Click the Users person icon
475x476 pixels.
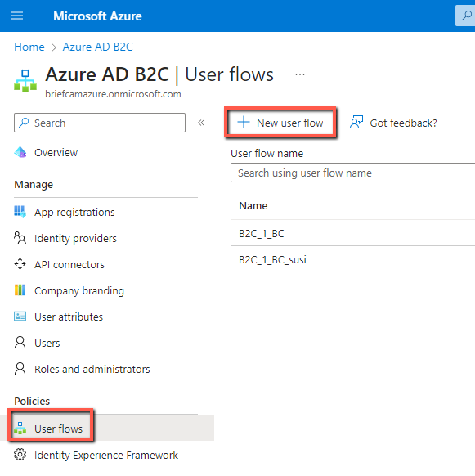tap(20, 343)
